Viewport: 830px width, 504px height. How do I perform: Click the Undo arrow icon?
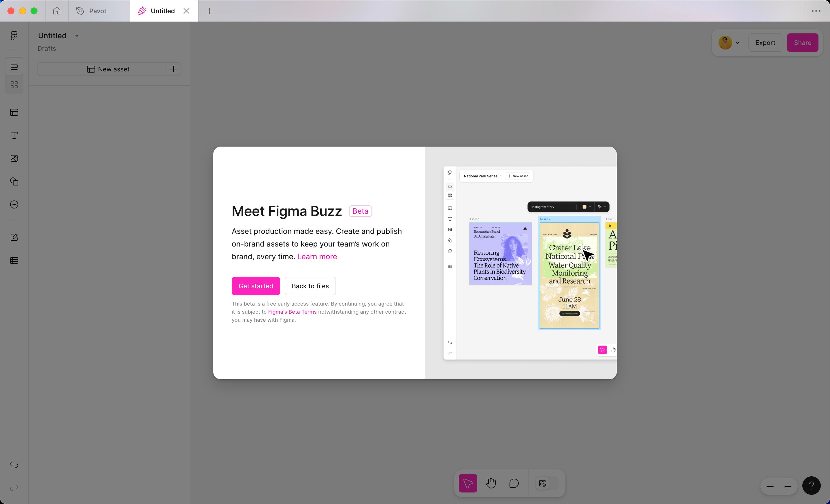pos(14,465)
